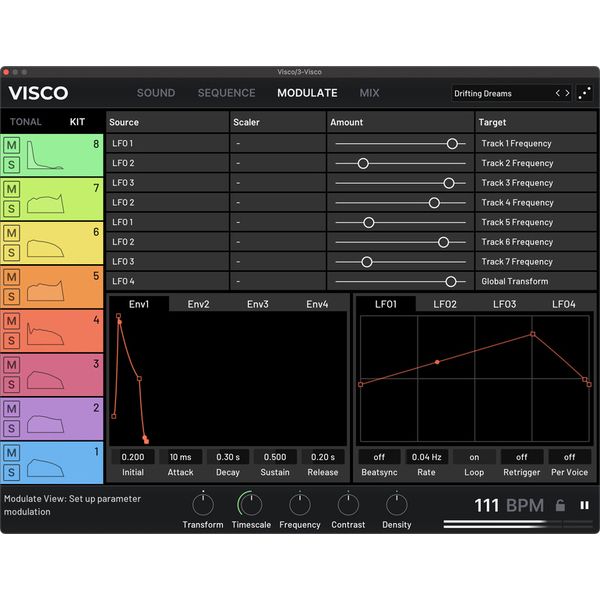Solo track 5 with its S button

tap(12, 297)
